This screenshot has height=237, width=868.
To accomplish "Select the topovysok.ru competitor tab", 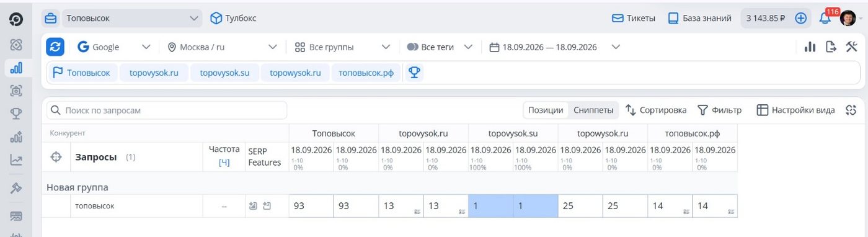I will click(x=154, y=73).
